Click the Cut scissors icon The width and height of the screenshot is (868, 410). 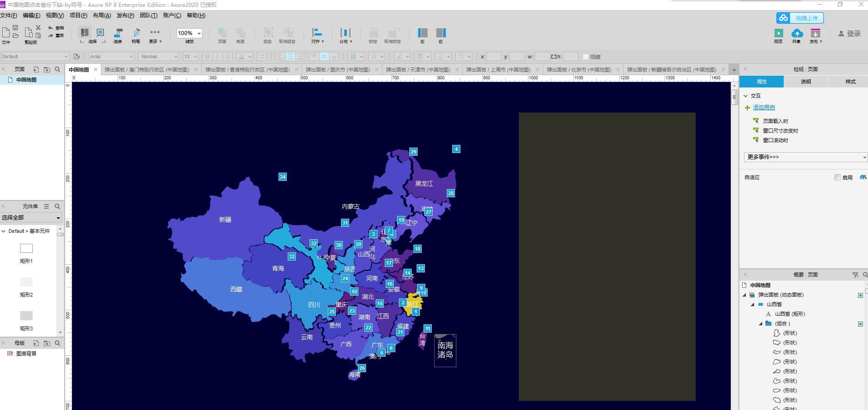coord(38,28)
